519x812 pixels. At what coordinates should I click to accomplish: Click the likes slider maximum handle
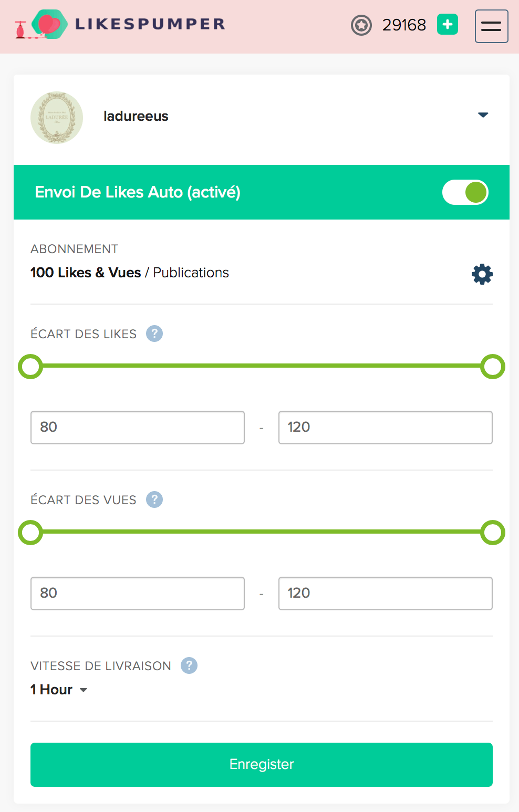tap(493, 367)
